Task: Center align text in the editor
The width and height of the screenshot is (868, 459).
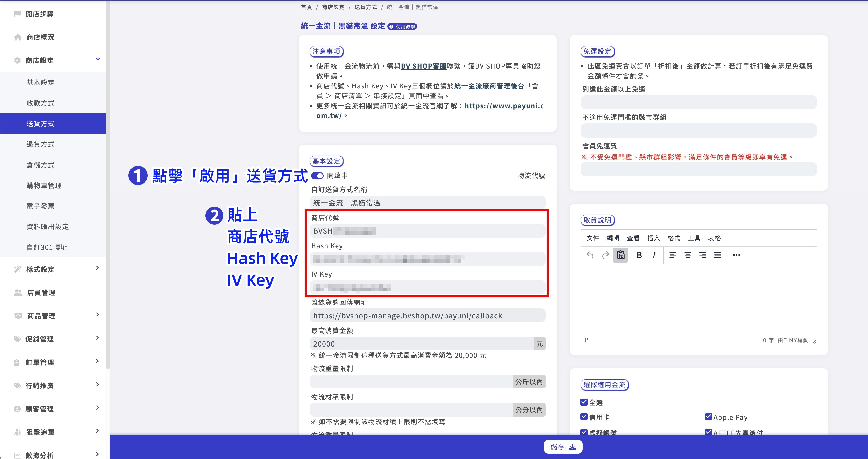Action: pos(688,255)
